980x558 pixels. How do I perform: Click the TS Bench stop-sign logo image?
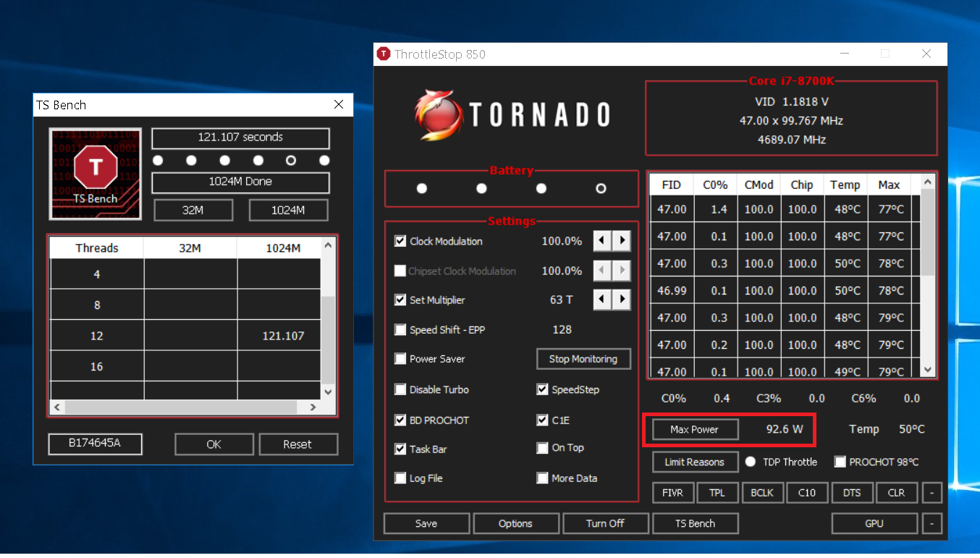point(96,174)
